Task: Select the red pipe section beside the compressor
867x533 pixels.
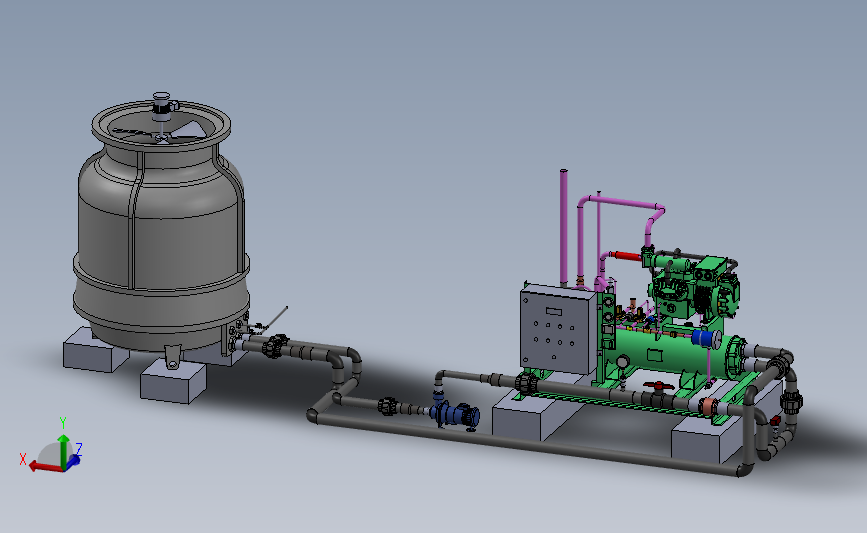Action: tap(626, 256)
